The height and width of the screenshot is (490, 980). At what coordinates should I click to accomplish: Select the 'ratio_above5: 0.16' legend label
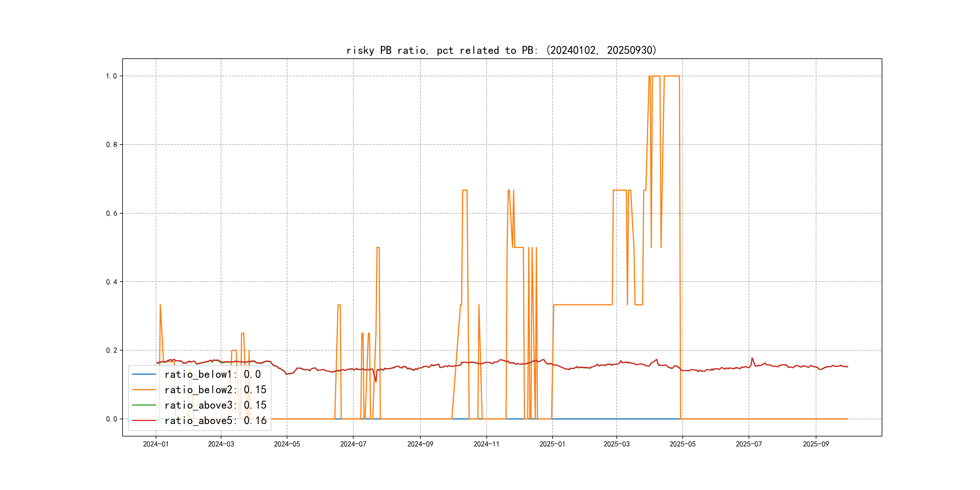pos(215,420)
